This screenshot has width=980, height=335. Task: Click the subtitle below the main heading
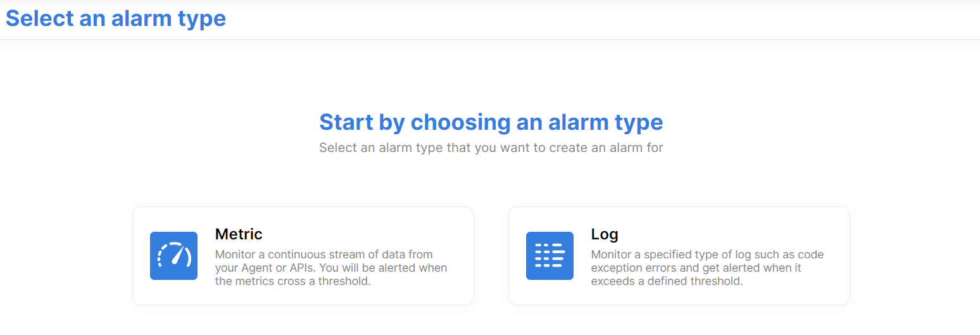(x=491, y=148)
